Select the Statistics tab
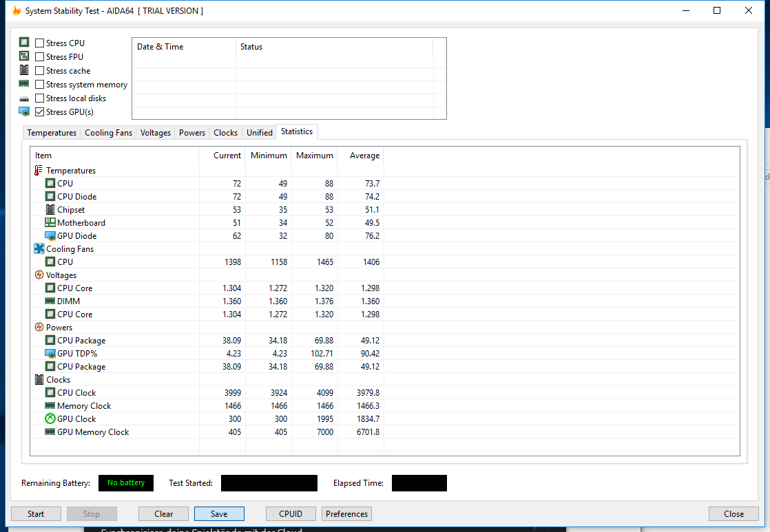The image size is (770, 532). point(297,131)
